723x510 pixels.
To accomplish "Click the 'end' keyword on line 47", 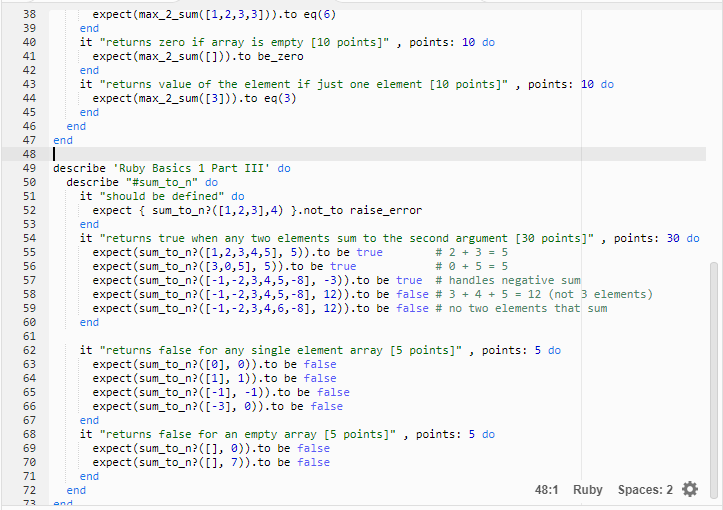I will [x=63, y=140].
